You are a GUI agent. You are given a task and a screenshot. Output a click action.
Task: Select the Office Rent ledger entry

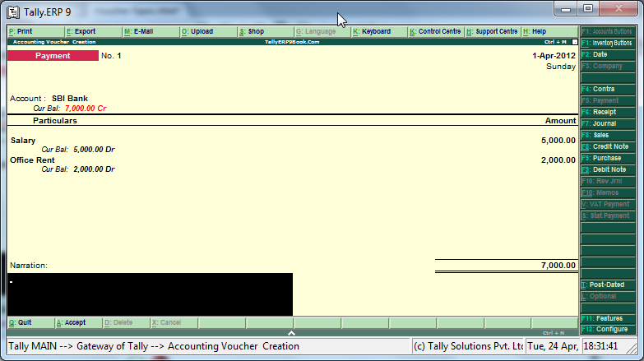[32, 160]
